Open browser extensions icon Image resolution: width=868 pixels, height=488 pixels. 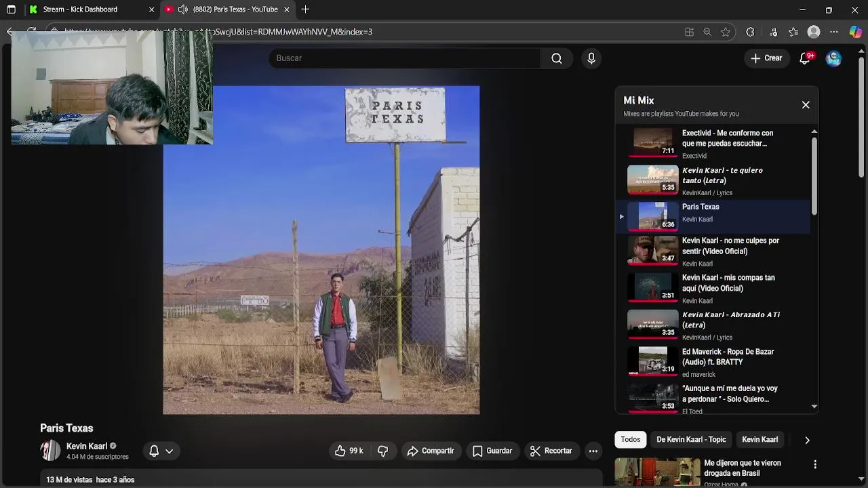750,32
